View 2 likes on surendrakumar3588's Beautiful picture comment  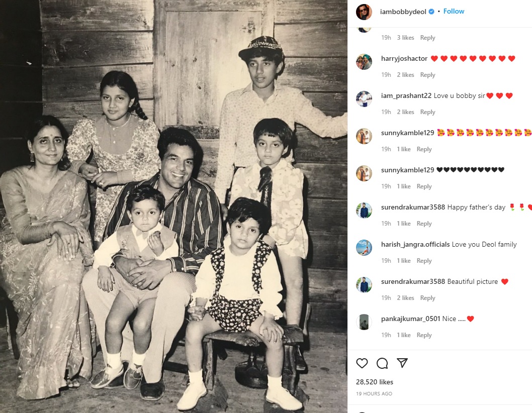pos(405,298)
